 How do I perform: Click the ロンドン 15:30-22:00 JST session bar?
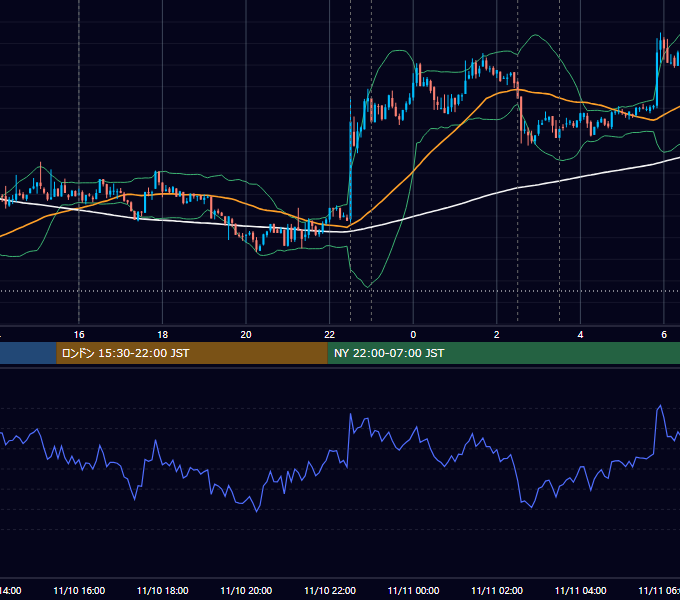(x=192, y=353)
